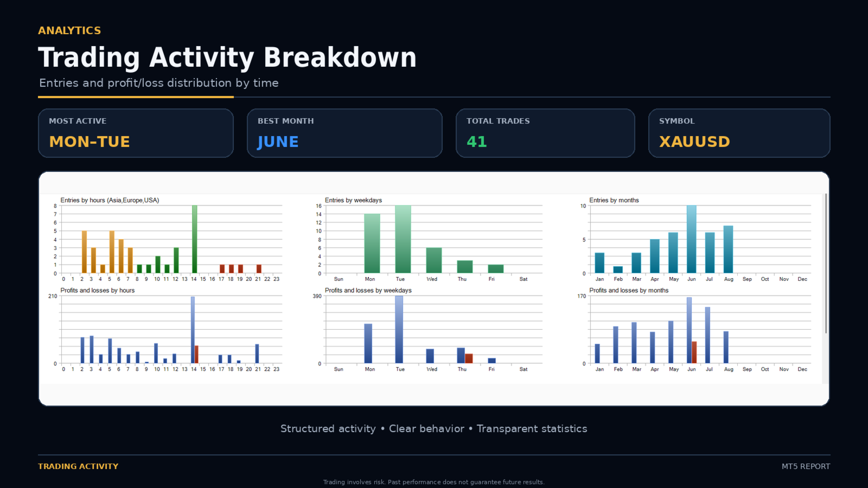This screenshot has width=868, height=488.
Task: Click the MT5 REPORT footer label
Action: (x=806, y=466)
